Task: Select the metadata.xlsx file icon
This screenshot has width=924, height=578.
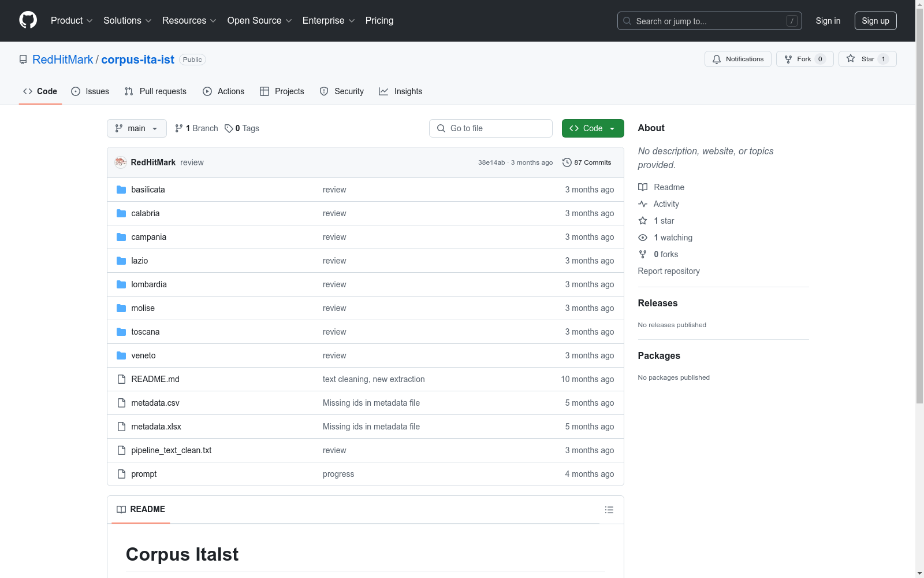Action: coord(121,427)
